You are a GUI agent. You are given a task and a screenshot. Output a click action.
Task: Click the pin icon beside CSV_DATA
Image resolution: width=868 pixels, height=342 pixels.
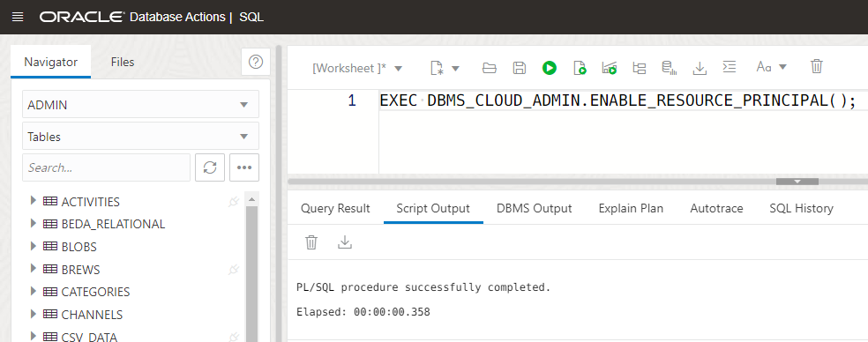click(x=234, y=337)
